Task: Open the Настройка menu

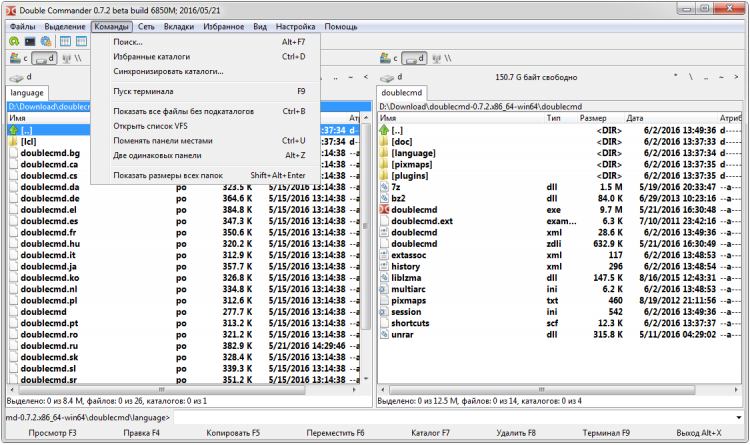Action: coord(295,27)
